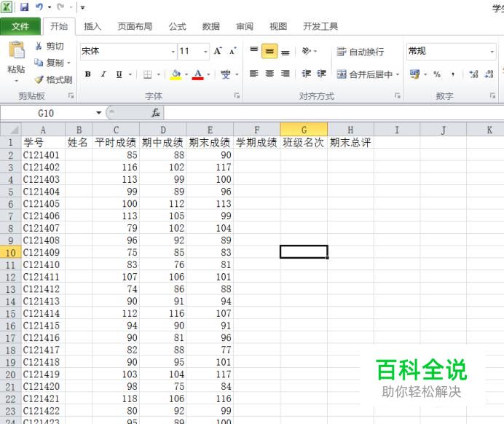The image size is (504, 424).
Task: Toggle align text right
Action: coord(286,74)
